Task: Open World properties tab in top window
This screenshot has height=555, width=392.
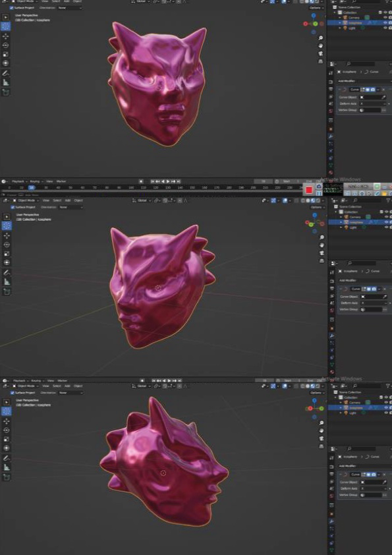Action: pyautogui.click(x=331, y=111)
